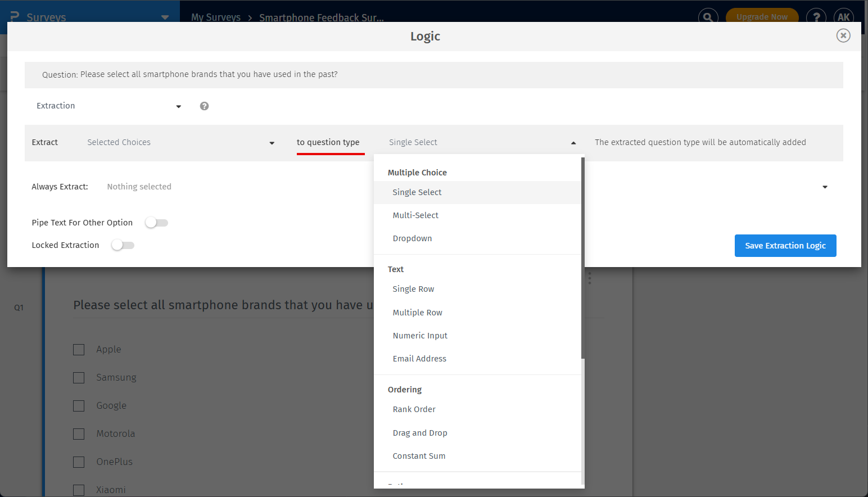Check the Xiaomi checkbox

79,490
